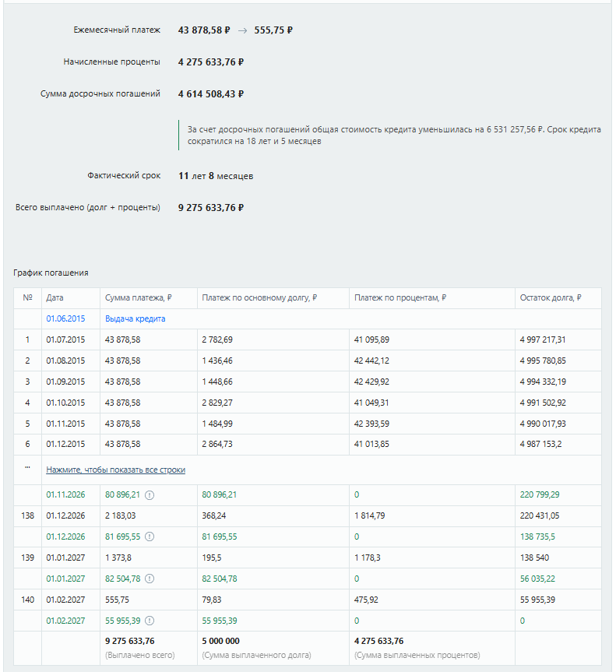The height and width of the screenshot is (672, 616).
Task: Expand hidden rows via ellipsis cell
Action: tap(27, 470)
